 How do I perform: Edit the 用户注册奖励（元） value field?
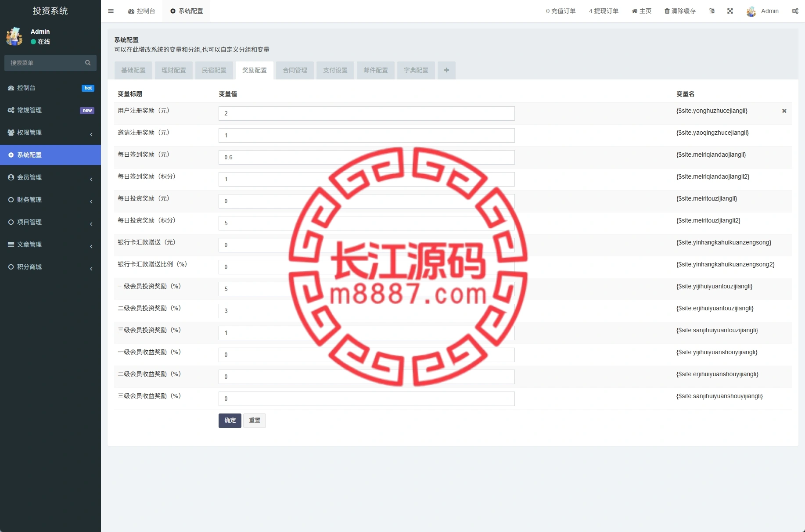point(367,113)
